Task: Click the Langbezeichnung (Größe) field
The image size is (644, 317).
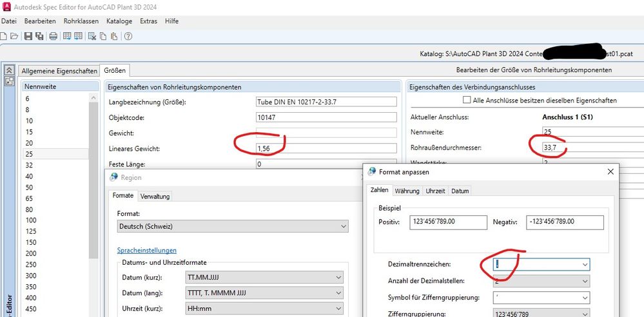Action: pos(326,102)
